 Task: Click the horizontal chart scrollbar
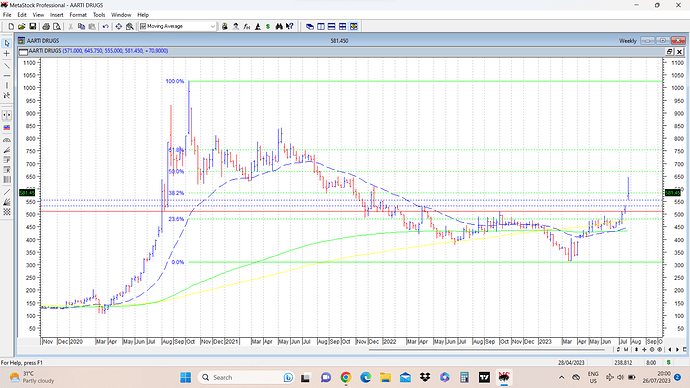tap(491, 350)
